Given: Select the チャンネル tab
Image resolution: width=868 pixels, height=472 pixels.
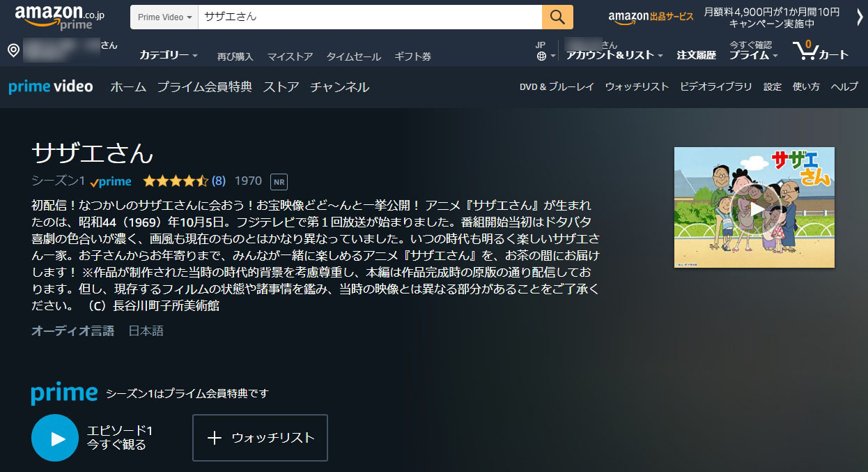Looking at the screenshot, I should click(x=339, y=87).
